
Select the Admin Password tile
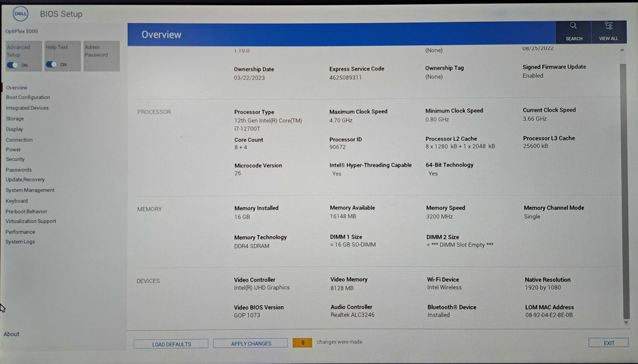101,56
